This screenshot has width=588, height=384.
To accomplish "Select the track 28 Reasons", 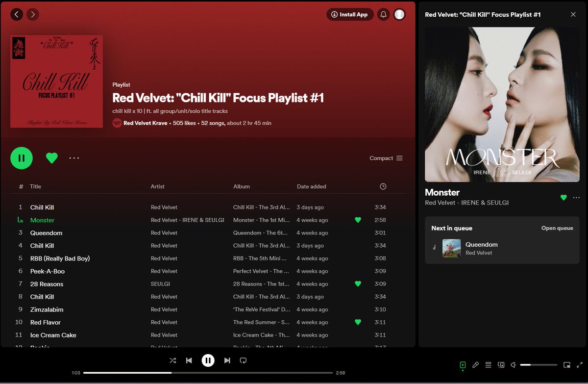I will click(x=208, y=284).
